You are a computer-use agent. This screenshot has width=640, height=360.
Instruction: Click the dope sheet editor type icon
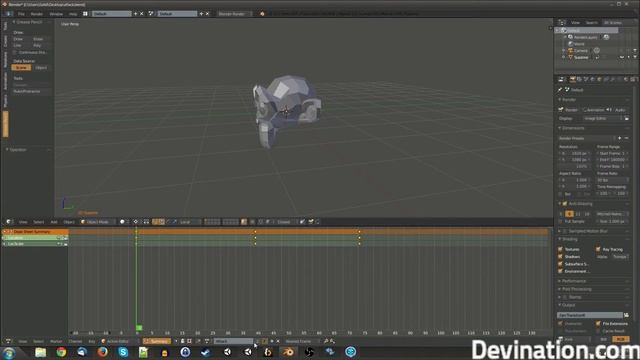[8, 341]
